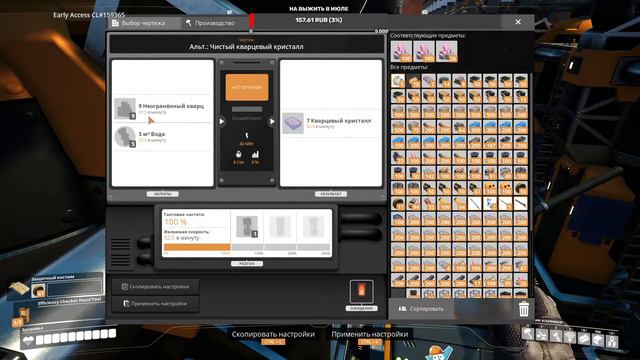Click the 150% overclock slider segment
Image resolution: width=640 pixels, height=360 pixels.
click(x=247, y=247)
